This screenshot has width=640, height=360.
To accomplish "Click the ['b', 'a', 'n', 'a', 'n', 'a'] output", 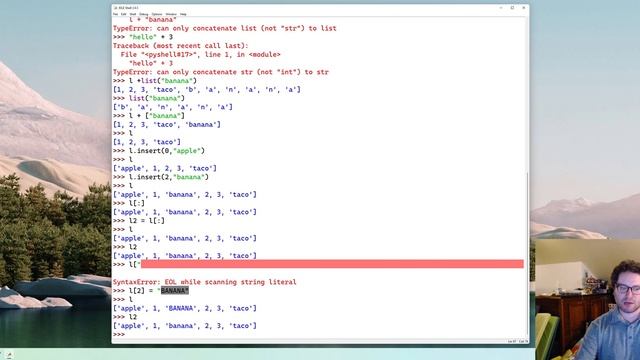I will click(x=173, y=107).
